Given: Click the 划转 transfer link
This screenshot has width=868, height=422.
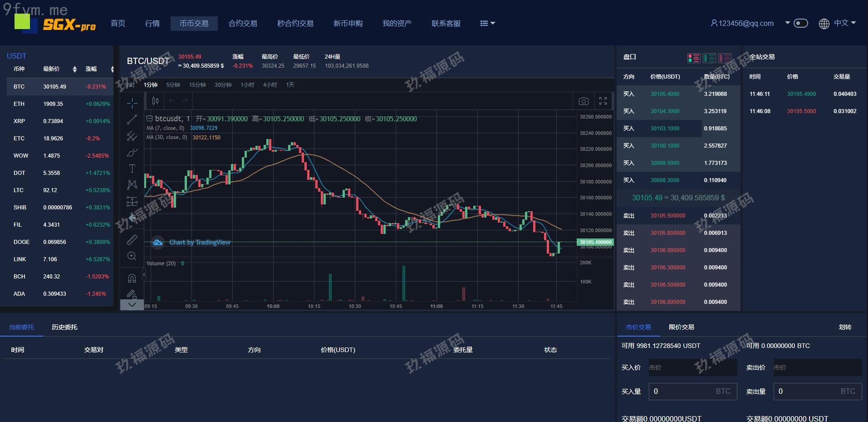Looking at the screenshot, I should pos(845,327).
